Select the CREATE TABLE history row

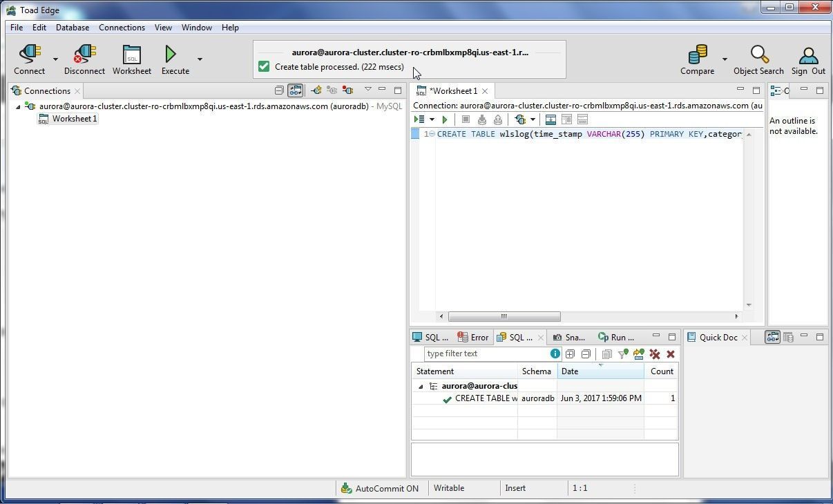pos(545,398)
